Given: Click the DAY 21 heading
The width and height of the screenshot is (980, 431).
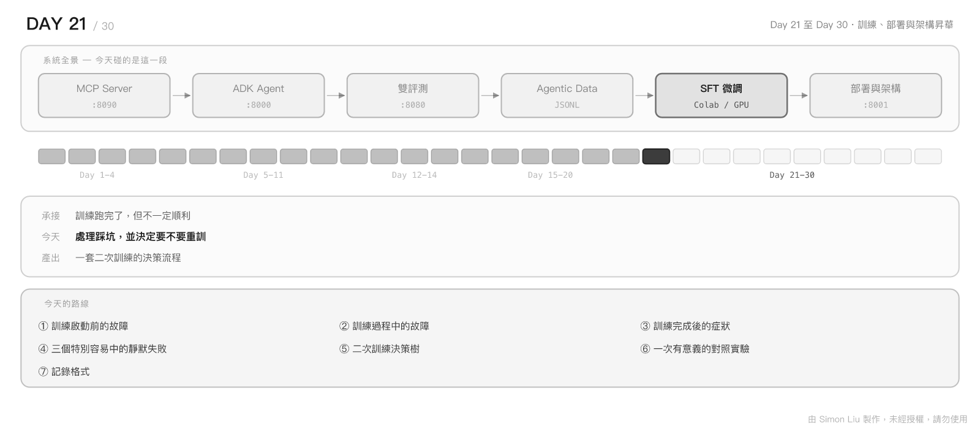Looking at the screenshot, I should point(56,24).
